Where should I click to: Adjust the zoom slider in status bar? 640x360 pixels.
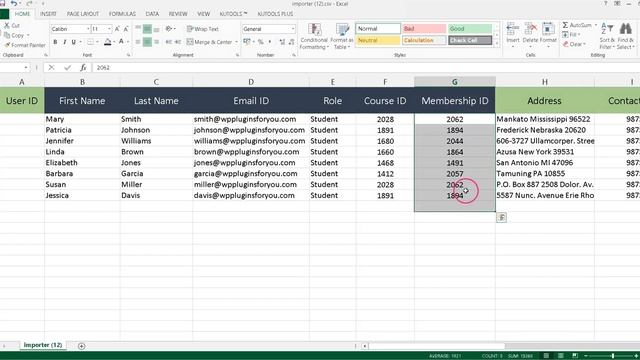[612, 356]
